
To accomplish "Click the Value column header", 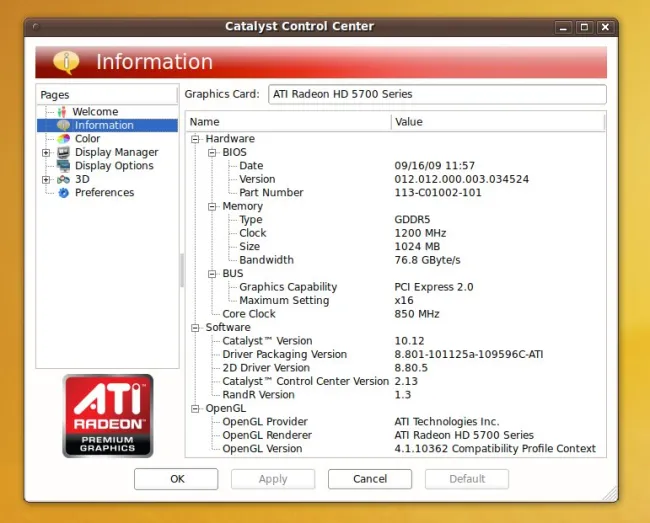I will 497,122.
